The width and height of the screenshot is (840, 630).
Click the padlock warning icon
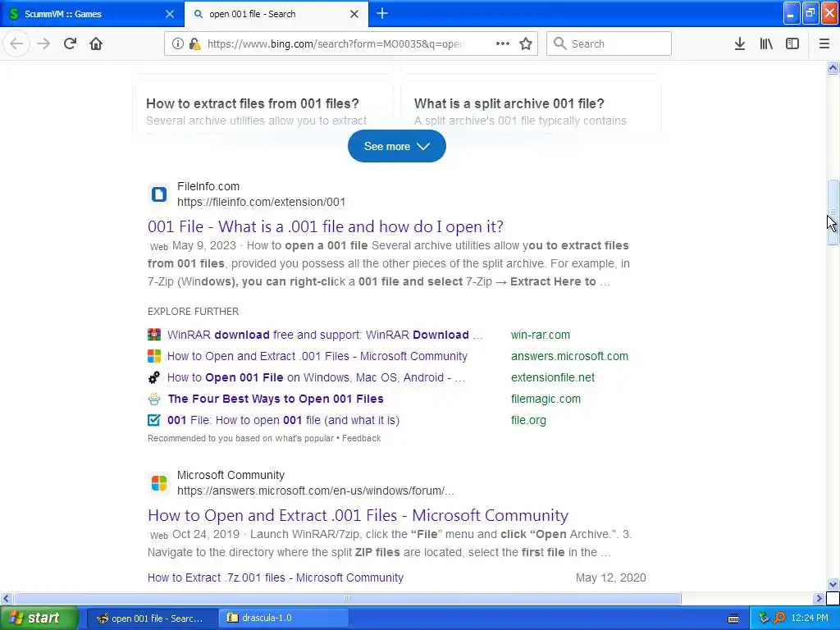tap(194, 44)
